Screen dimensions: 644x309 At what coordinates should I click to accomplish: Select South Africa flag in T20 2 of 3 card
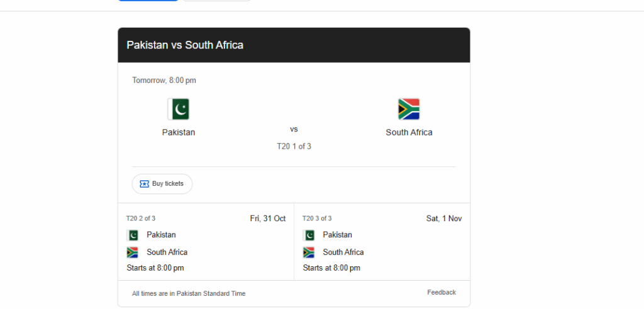pyautogui.click(x=133, y=252)
